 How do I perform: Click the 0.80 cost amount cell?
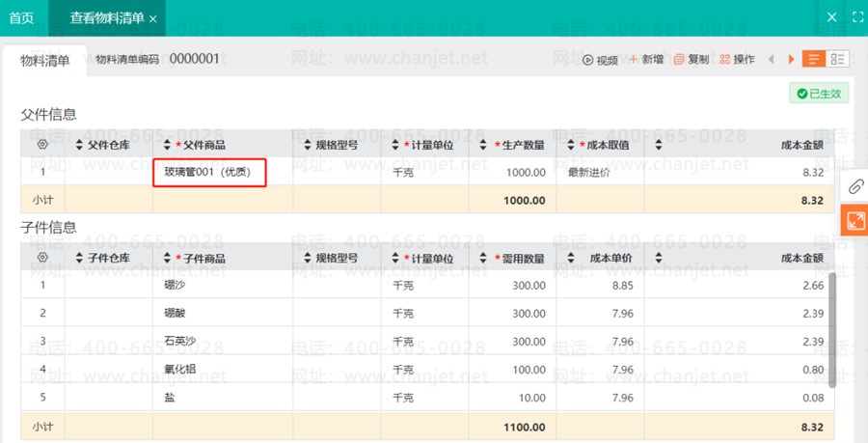coord(740,370)
